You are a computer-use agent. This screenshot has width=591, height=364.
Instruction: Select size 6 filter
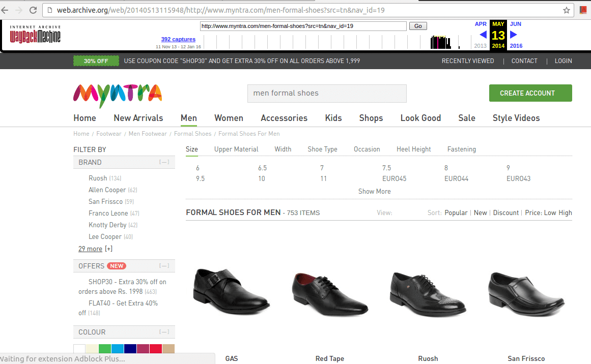tap(198, 168)
